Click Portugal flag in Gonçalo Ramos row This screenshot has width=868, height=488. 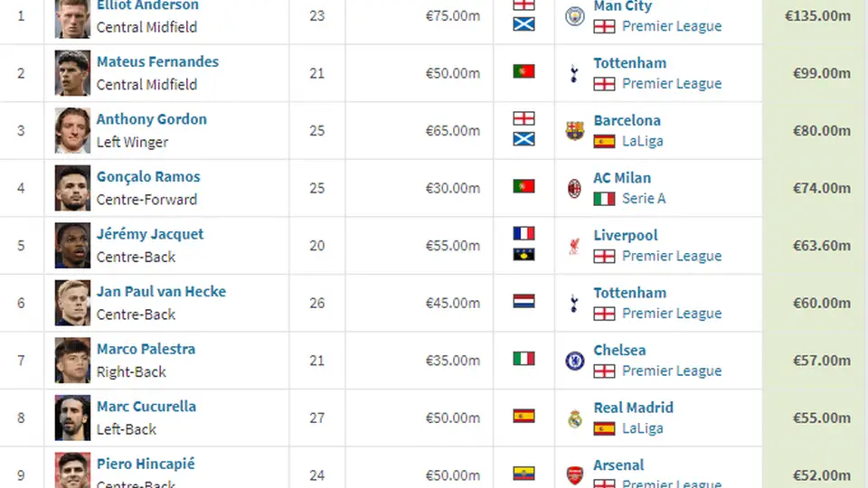524,186
